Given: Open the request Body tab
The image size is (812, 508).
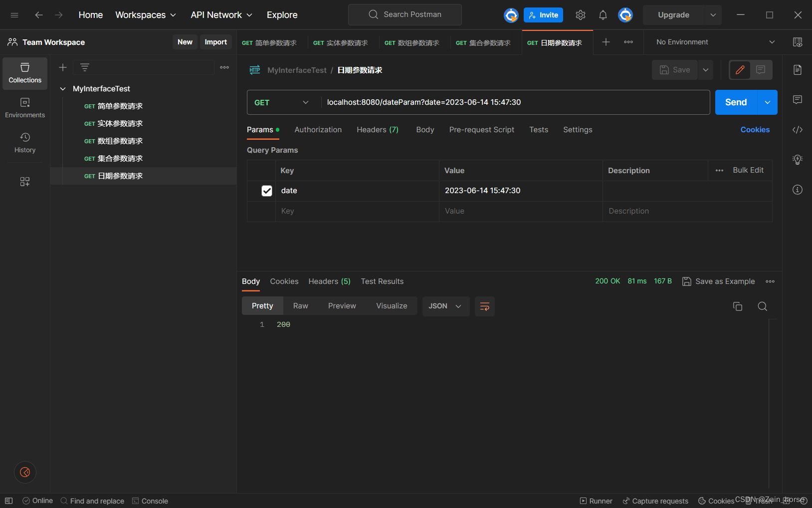Looking at the screenshot, I should point(425,130).
